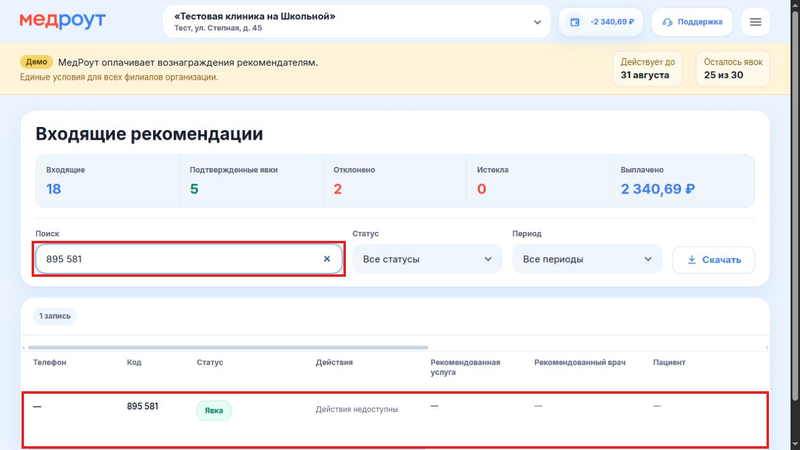Click the Явка status badge
Viewport: 800px width, 450px height.
(214, 410)
